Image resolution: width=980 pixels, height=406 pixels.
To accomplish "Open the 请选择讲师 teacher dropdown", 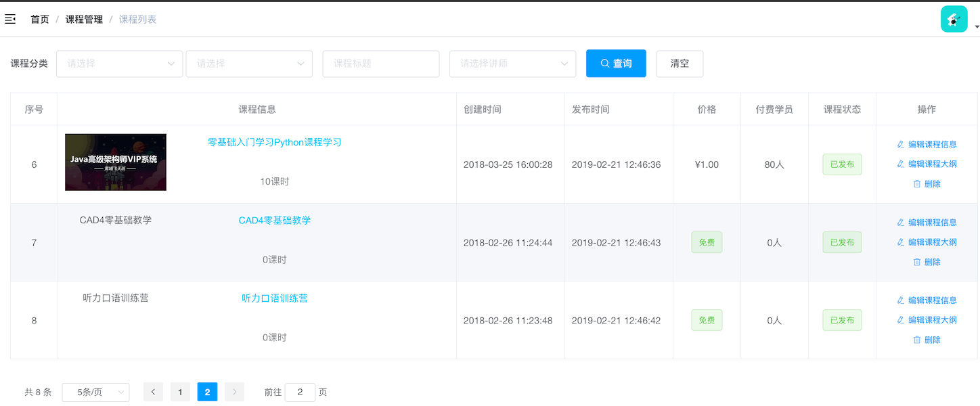I will point(512,64).
